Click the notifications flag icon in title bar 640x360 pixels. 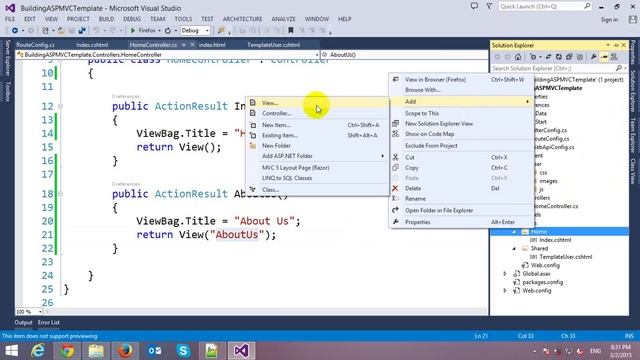[x=489, y=7]
